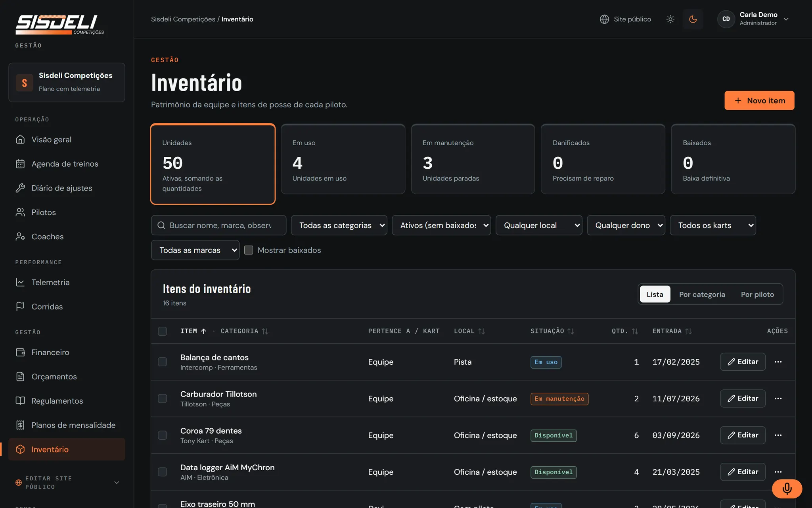The image size is (812, 508).
Task: Sort the table by Entrada date
Action: point(672,331)
